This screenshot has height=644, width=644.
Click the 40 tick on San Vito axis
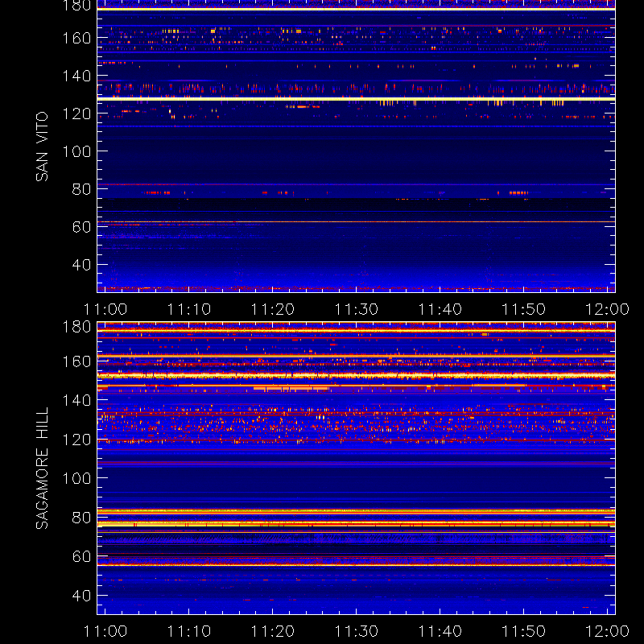click(81, 265)
